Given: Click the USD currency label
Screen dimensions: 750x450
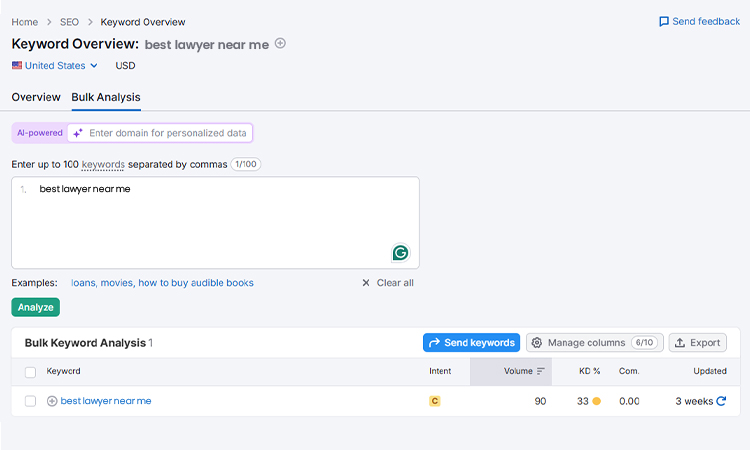Looking at the screenshot, I should pos(125,66).
